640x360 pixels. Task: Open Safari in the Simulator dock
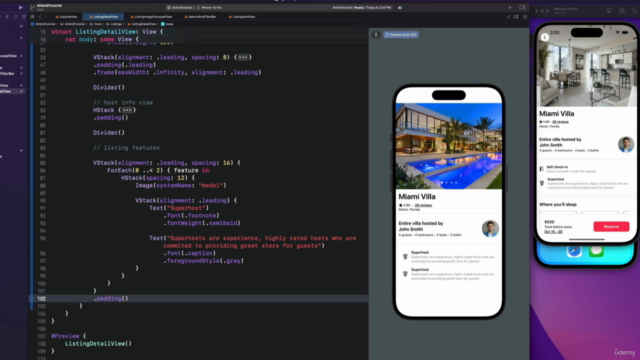(x=574, y=251)
